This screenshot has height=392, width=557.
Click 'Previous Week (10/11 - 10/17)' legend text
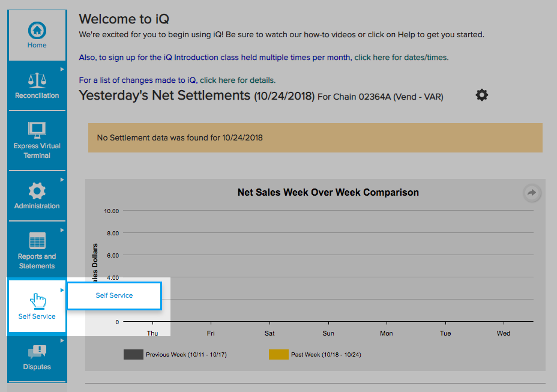[186, 355]
